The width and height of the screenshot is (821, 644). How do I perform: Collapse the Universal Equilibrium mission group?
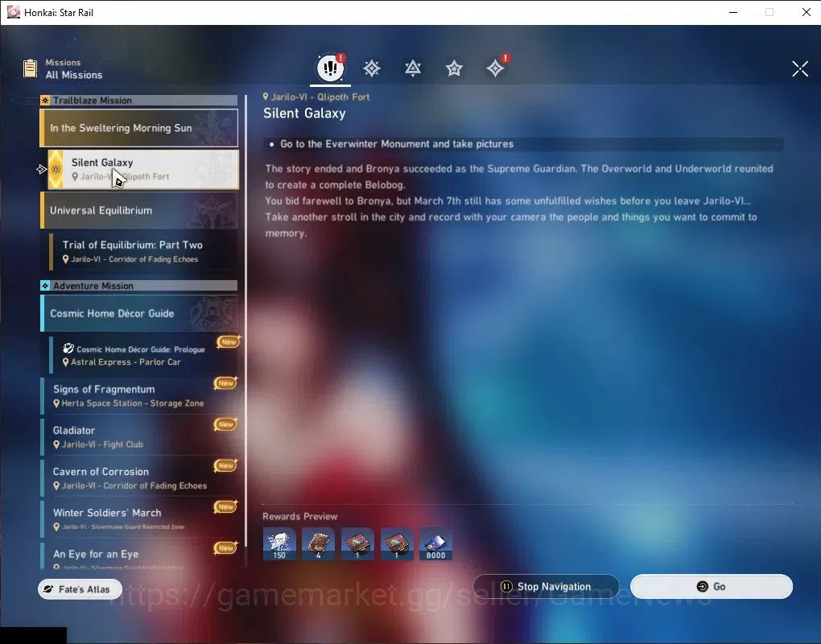point(138,210)
